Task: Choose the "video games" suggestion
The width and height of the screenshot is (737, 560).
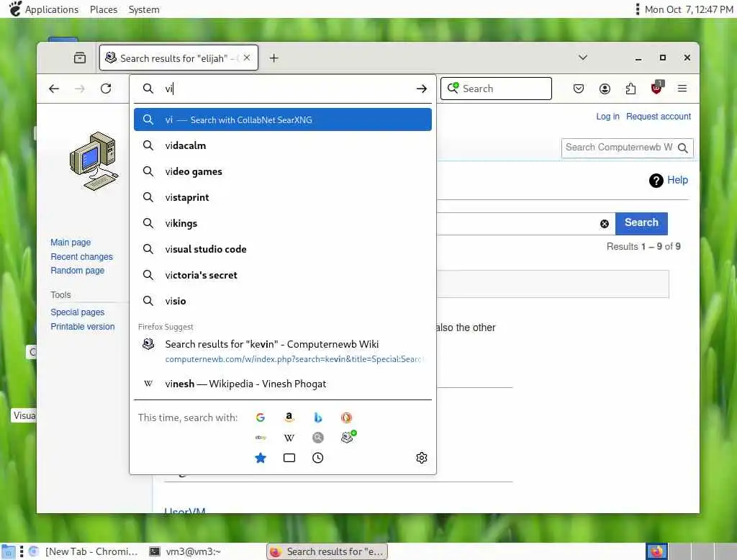Action: coord(282,171)
